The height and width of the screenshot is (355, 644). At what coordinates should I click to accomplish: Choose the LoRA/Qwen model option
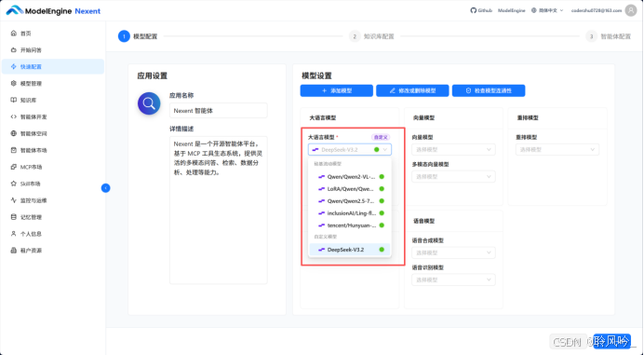click(350, 189)
